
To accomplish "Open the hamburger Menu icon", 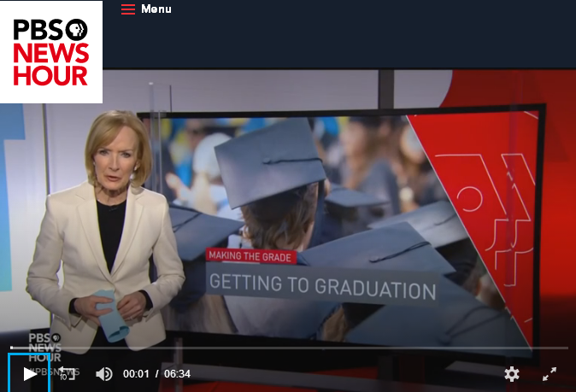I will point(128,9).
